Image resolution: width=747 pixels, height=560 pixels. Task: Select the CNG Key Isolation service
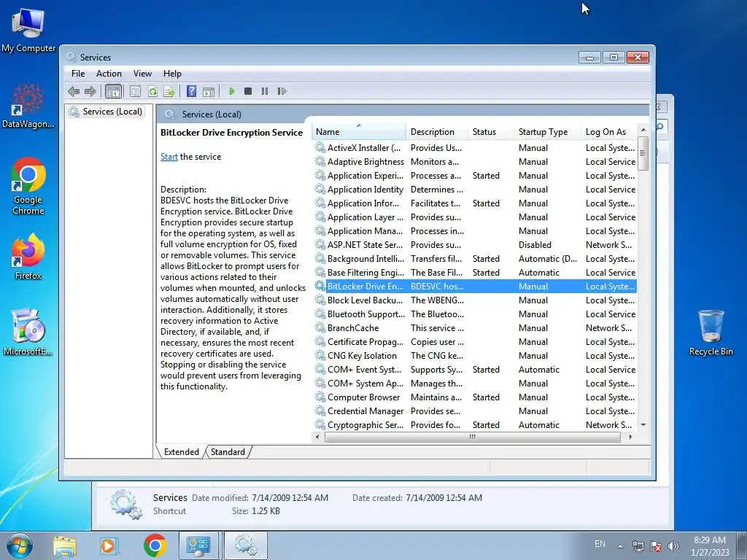click(475, 356)
